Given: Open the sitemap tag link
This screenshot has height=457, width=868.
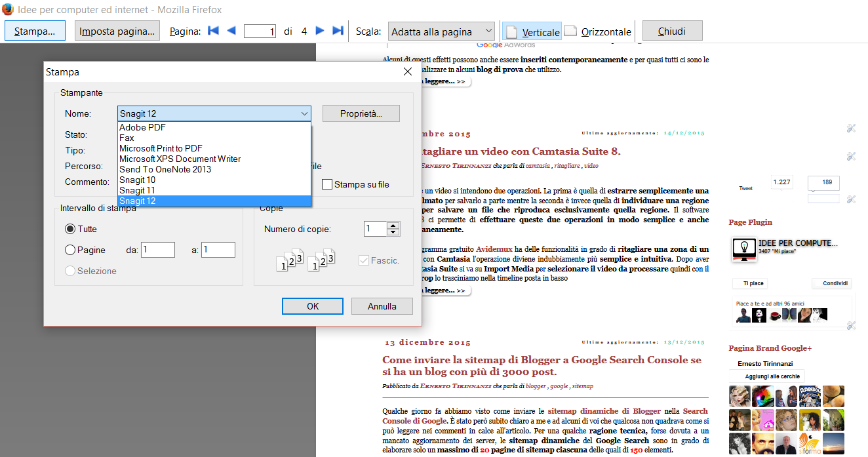Looking at the screenshot, I should point(583,387).
